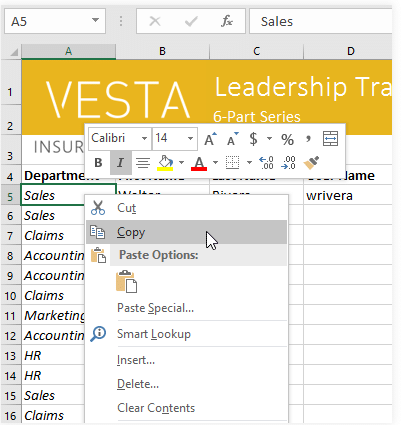Open accounting format dropdown arrow
403x425 pixels.
269,138
